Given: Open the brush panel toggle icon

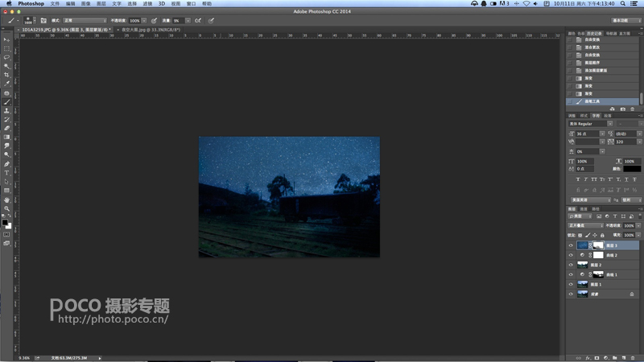Looking at the screenshot, I should [43, 21].
